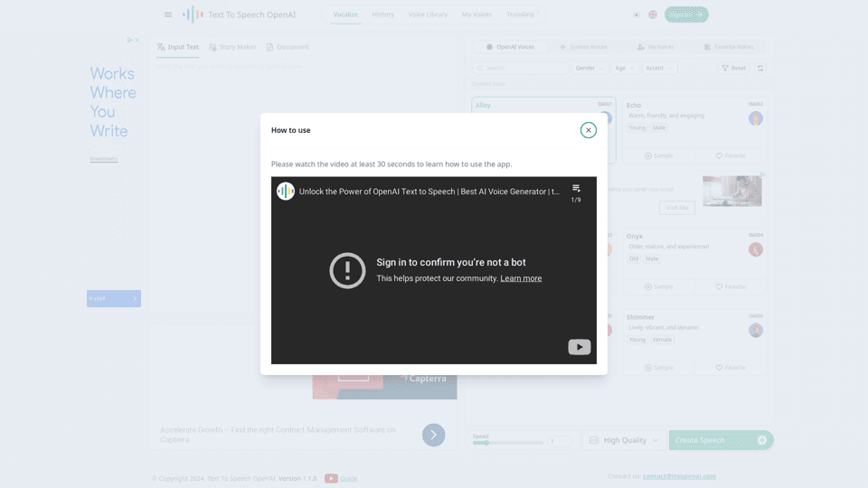Toggle the light/dark theme sun icon
The image size is (868, 488).
[636, 14]
